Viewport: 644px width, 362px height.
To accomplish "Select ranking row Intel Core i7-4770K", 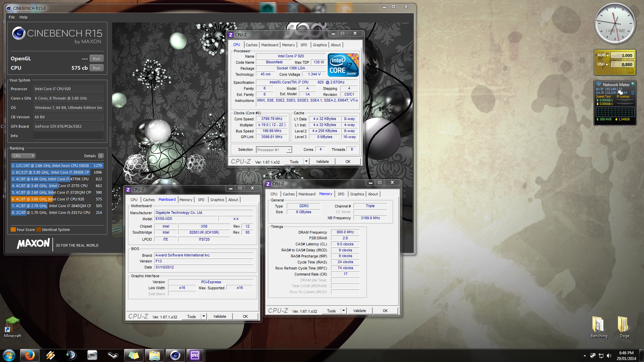I will (x=57, y=179).
